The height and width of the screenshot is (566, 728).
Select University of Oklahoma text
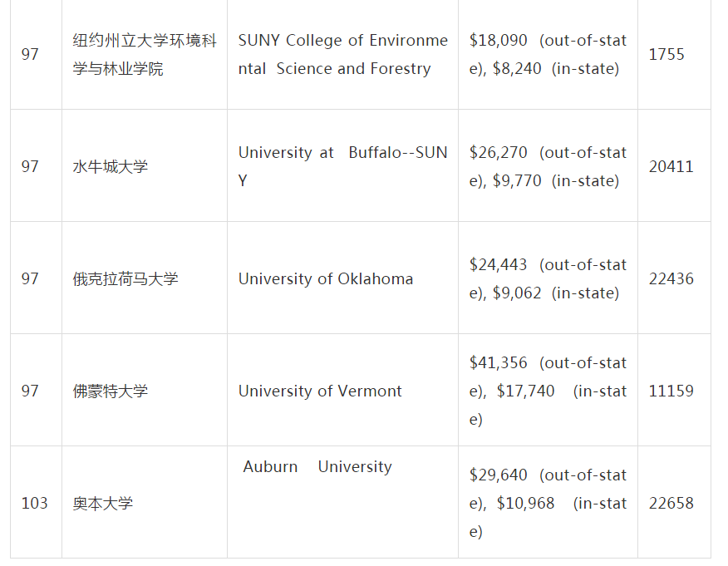pyautogui.click(x=326, y=279)
